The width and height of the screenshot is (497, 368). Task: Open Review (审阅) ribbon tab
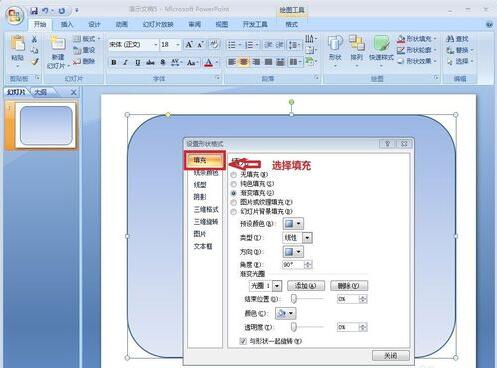point(194,24)
